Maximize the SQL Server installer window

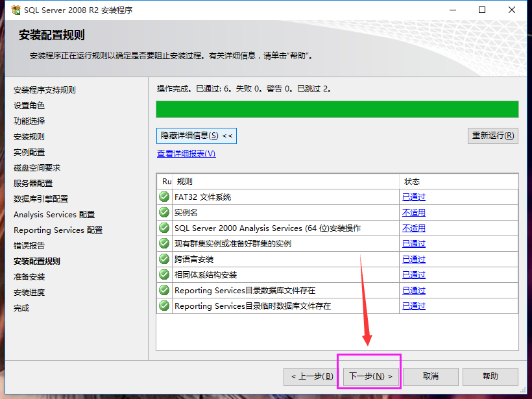click(x=482, y=10)
